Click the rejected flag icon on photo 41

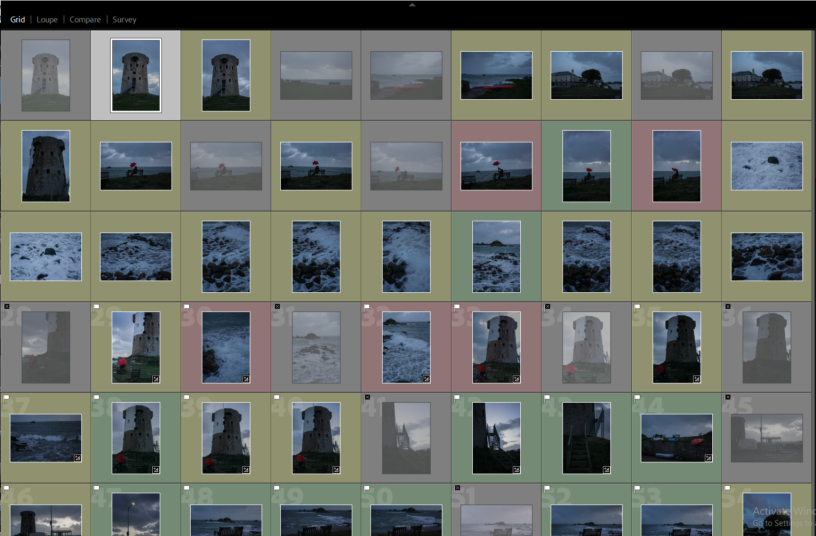coord(367,397)
